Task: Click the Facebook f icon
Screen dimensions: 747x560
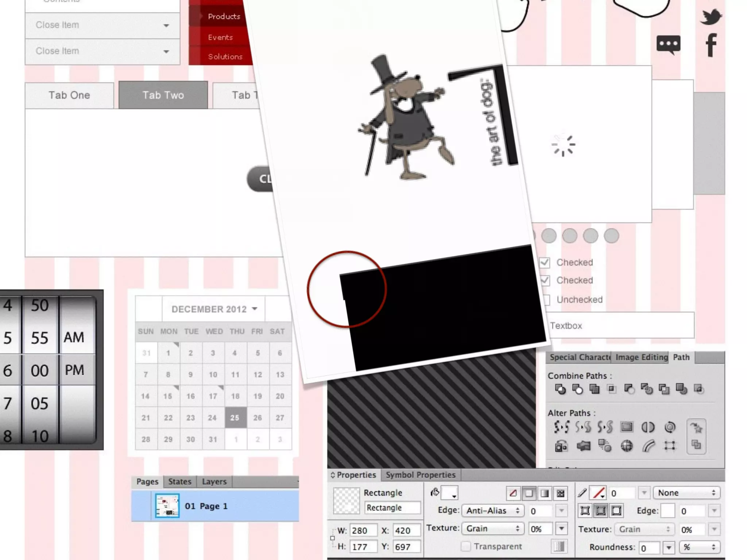Action: [711, 45]
